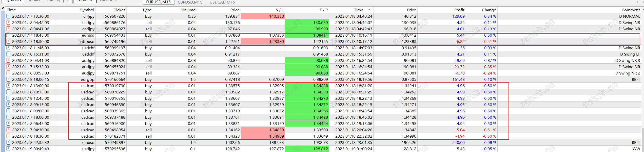Click the profit value 161.48
The width and height of the screenshot is (644, 152).
(458, 79)
